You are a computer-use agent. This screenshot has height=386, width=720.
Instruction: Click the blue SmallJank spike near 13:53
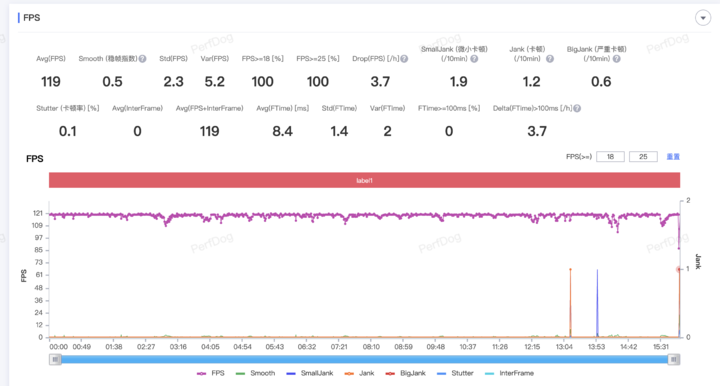(x=597, y=303)
